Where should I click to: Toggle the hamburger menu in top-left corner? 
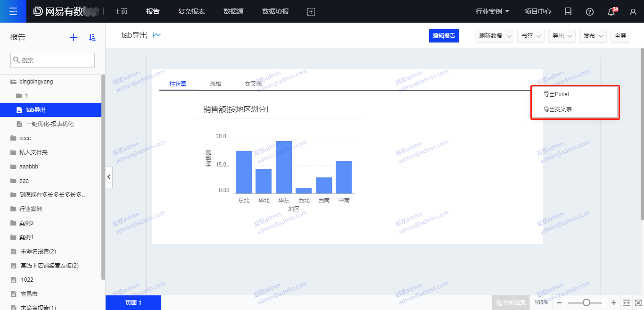(x=13, y=11)
